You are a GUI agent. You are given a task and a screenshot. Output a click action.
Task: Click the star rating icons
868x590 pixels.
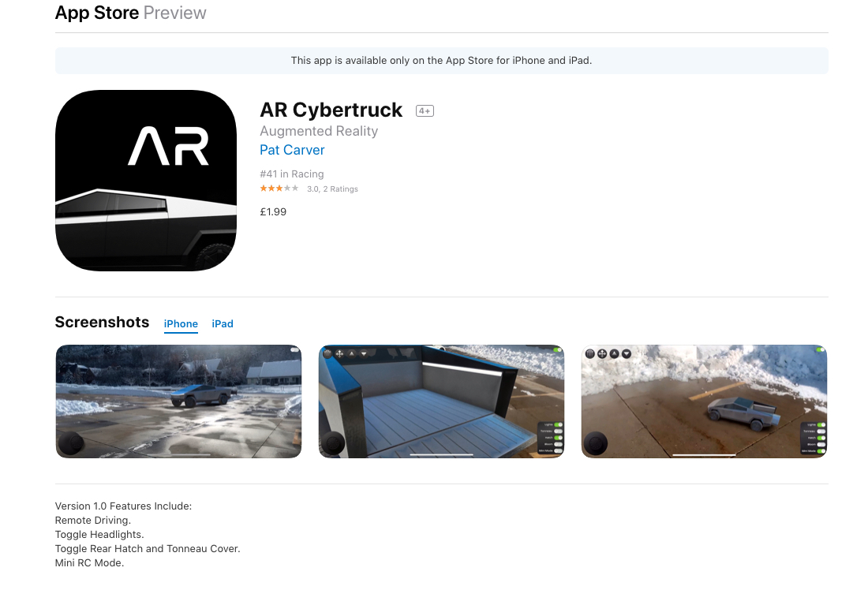pos(279,189)
